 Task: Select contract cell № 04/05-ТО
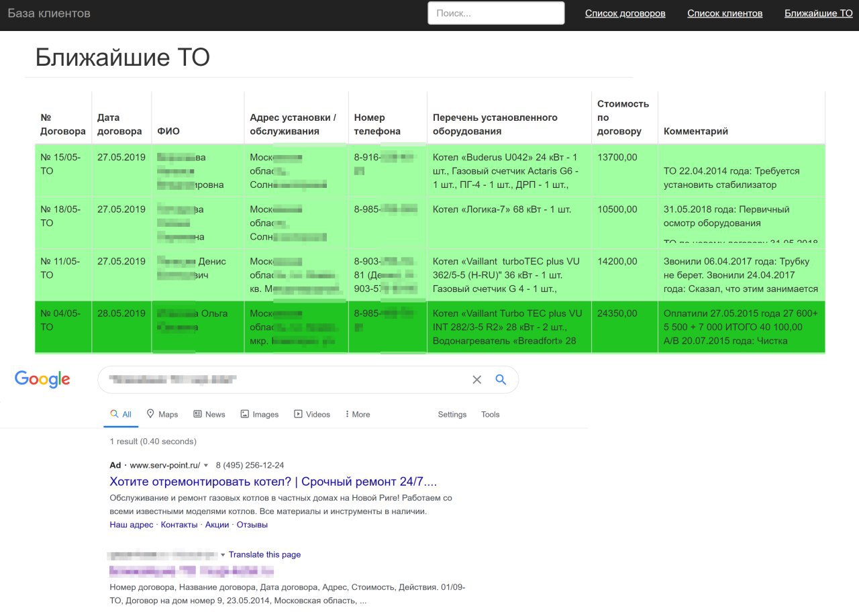pyautogui.click(x=63, y=327)
